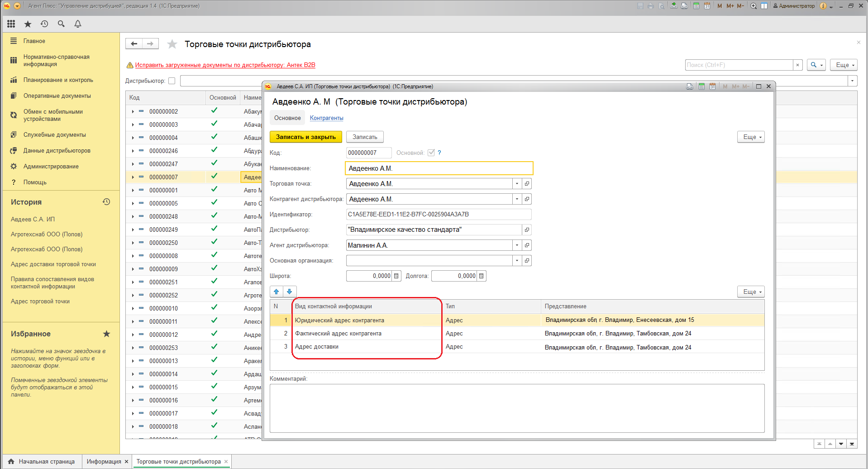The image size is (868, 469).
Task: Open Планирование и контроль section
Action: [58, 80]
